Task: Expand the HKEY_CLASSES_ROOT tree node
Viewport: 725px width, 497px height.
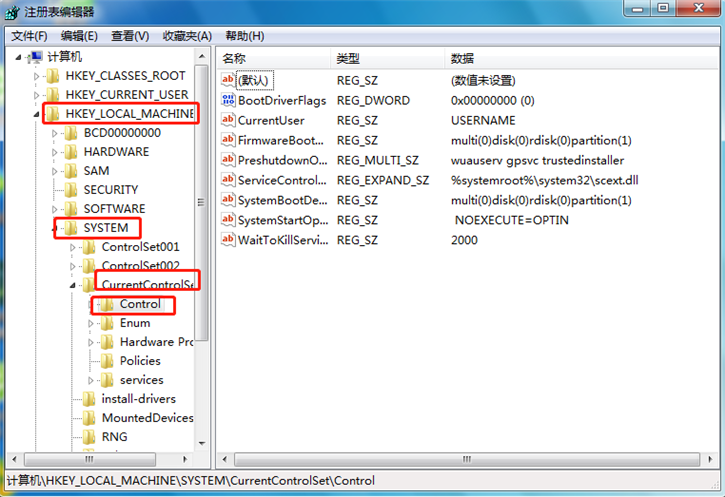Action: click(38, 76)
